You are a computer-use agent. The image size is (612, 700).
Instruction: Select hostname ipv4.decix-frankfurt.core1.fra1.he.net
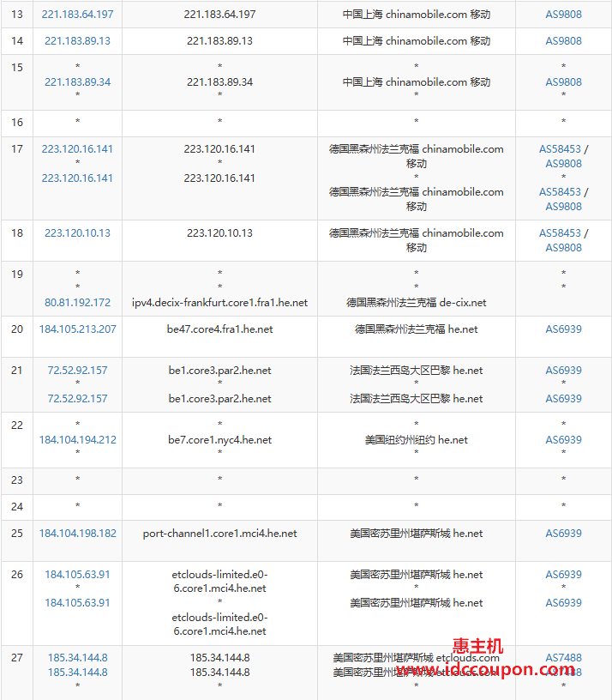(220, 303)
